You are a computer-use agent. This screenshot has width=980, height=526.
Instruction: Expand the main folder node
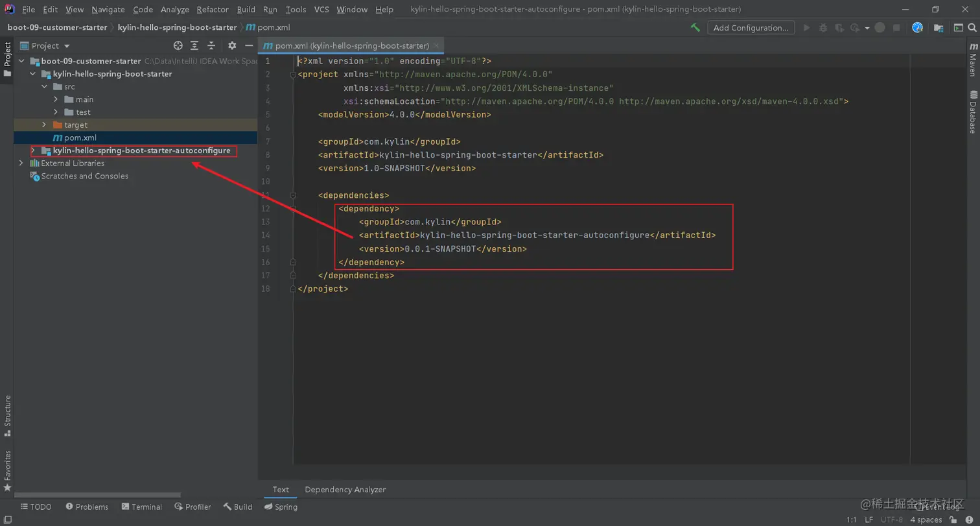56,99
